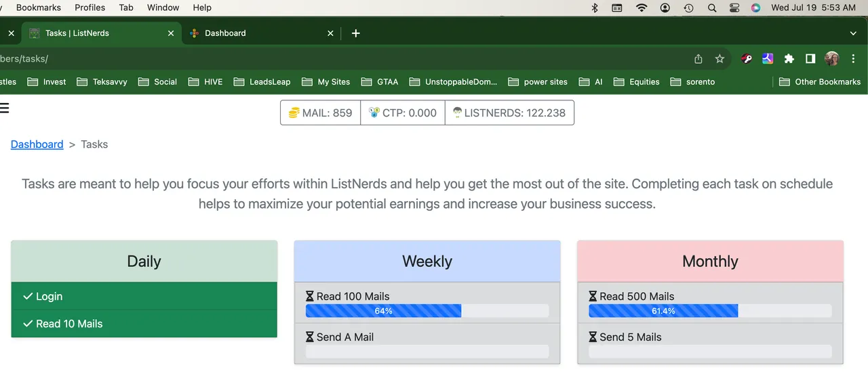Click the Daily card header
Viewport: 868px width, 374px height.
click(x=144, y=262)
